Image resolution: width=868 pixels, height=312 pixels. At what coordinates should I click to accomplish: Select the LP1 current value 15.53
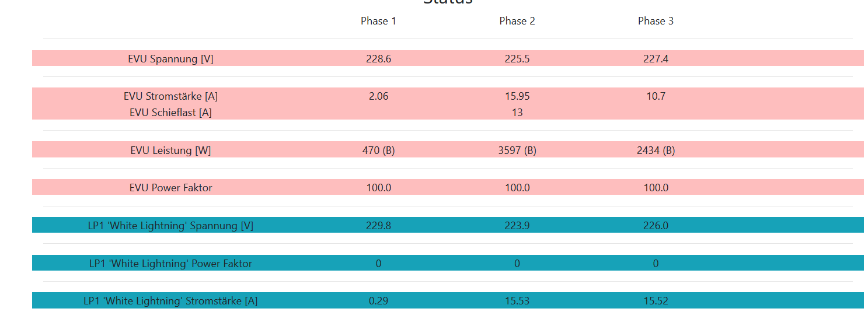[517, 301]
